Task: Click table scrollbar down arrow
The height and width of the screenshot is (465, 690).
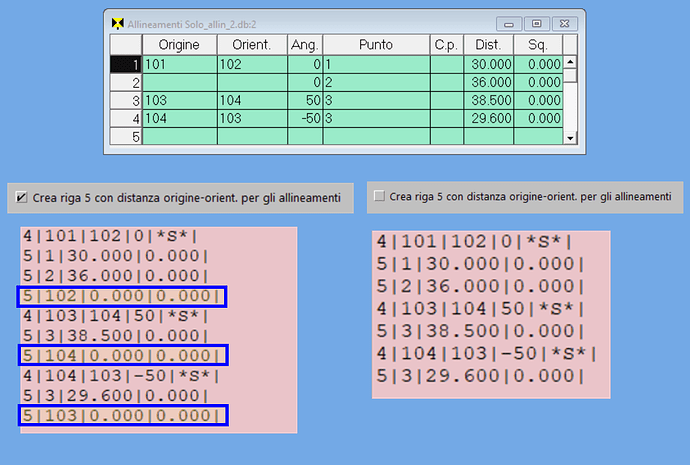Action: [x=570, y=138]
